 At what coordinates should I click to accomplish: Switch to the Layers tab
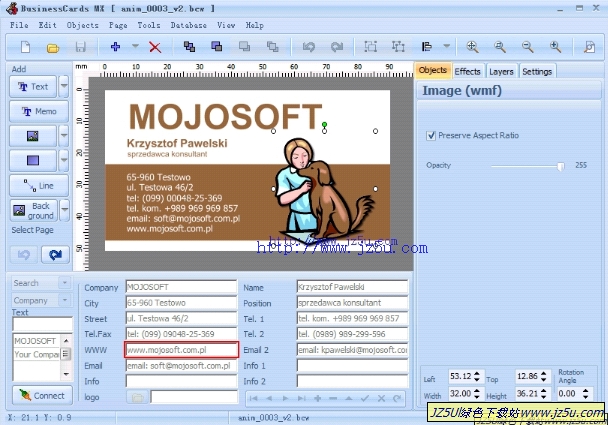click(x=501, y=71)
